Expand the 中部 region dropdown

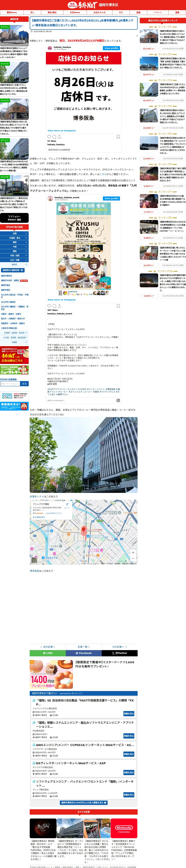click(14, 247)
